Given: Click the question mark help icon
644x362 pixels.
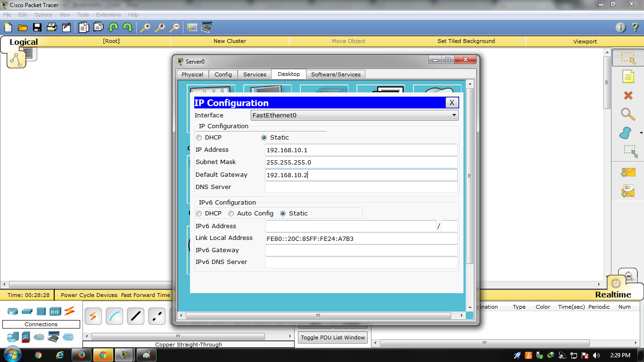Looking at the screenshot, I should [635, 27].
